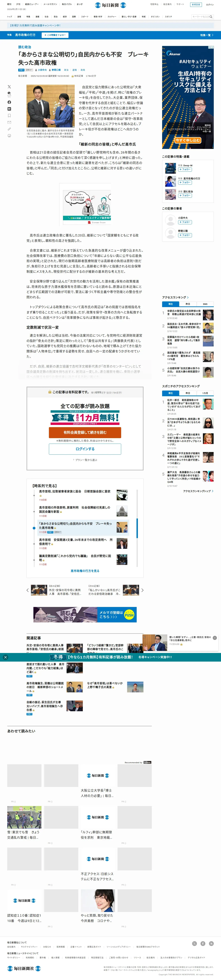Open Facebook icon in footer
Viewport: 221px width, 980px height.
[x=203, y=943]
